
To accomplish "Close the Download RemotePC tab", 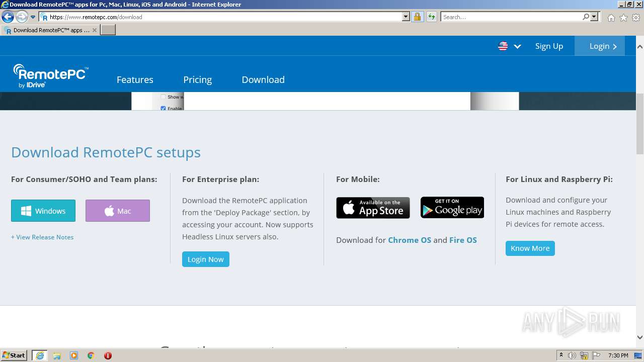I will pos(95,30).
